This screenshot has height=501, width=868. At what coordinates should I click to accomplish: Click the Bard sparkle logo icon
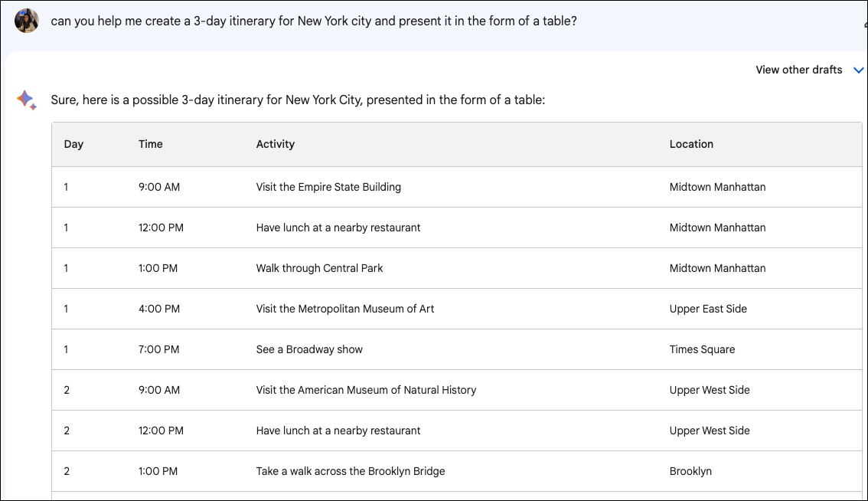click(26, 100)
